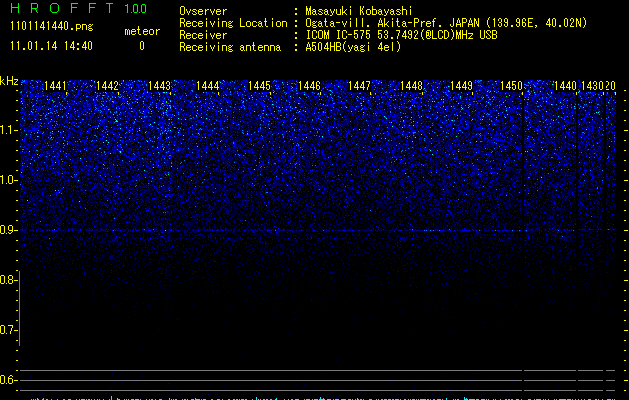The width and height of the screenshot is (629, 400).
Task: Click the 1445 time marker
Action: [x=259, y=86]
